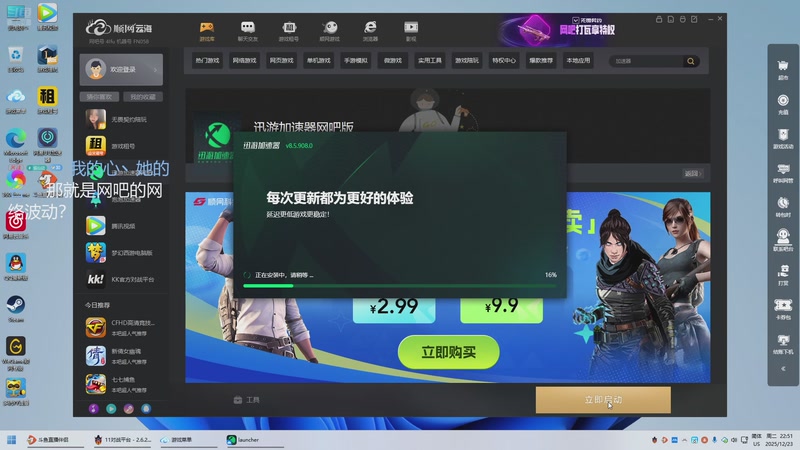Select the 热门游戏 category tab
This screenshot has width=800, height=450.
click(x=207, y=61)
